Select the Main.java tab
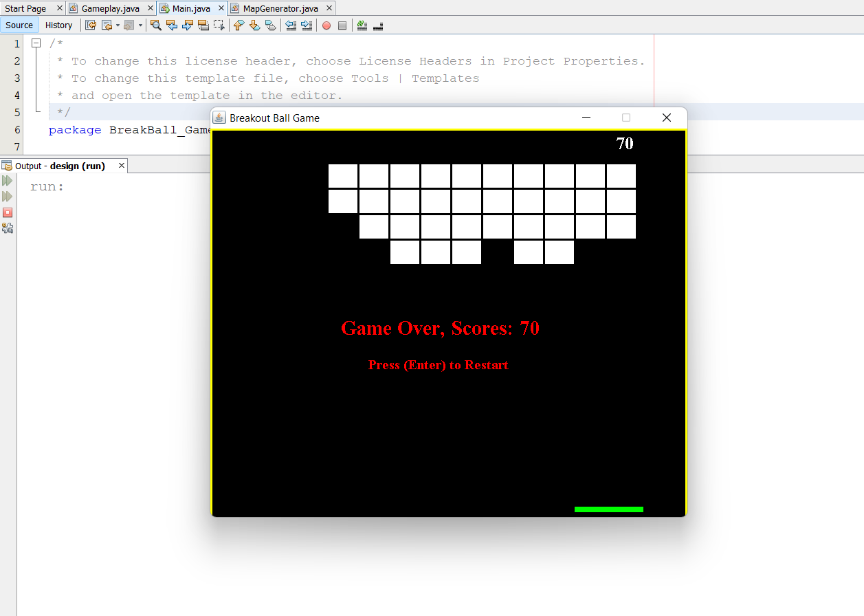The height and width of the screenshot is (616, 864). tap(191, 8)
